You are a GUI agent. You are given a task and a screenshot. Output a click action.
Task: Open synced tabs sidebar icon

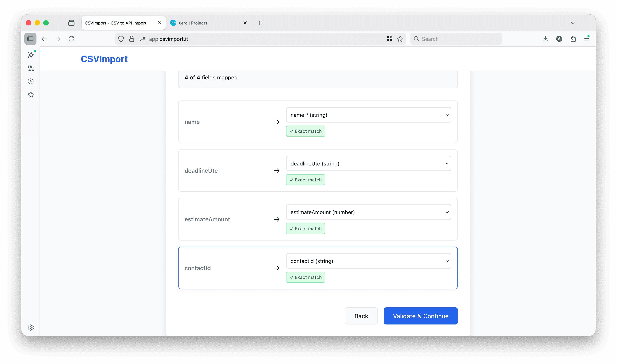pos(31,68)
